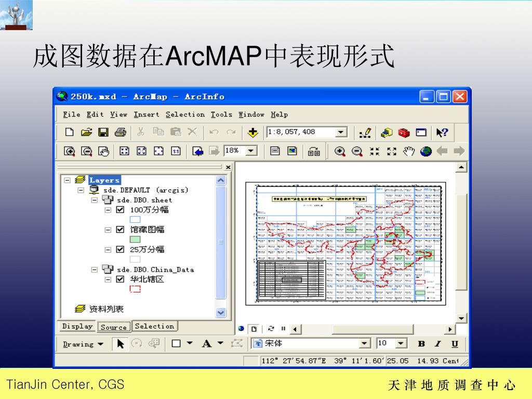Viewport: 532px width, 399px height.
Task: Toggle the 25万分幅 layer checkbox
Action: pos(120,249)
